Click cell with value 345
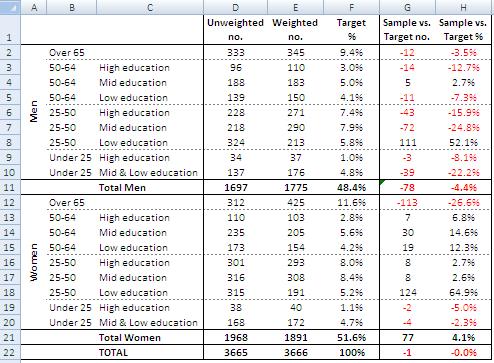494x363 pixels. tap(295, 52)
